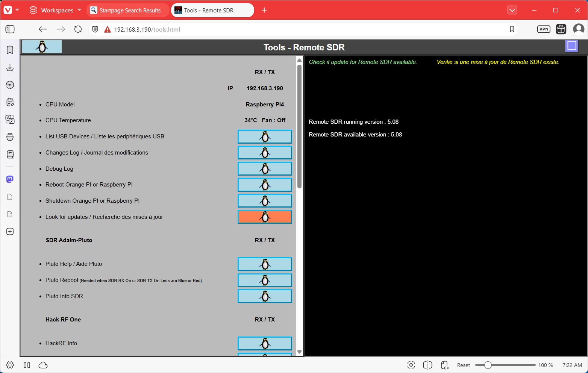Reset the page zoom level
This screenshot has height=373, width=588.
pos(464,365)
